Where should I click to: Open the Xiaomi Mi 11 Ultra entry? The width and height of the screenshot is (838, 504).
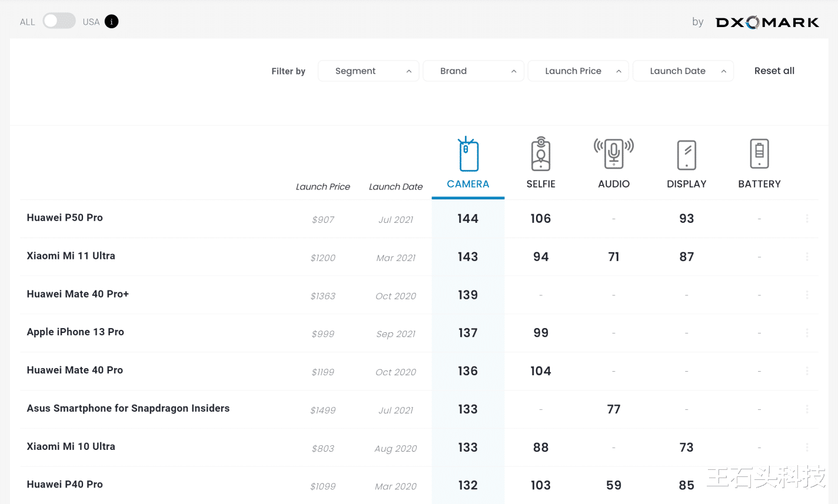(x=71, y=256)
